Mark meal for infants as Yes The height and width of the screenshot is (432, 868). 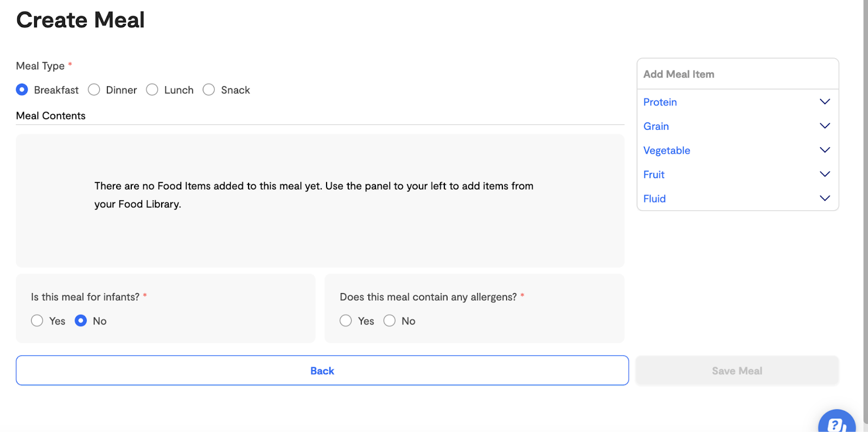click(37, 321)
